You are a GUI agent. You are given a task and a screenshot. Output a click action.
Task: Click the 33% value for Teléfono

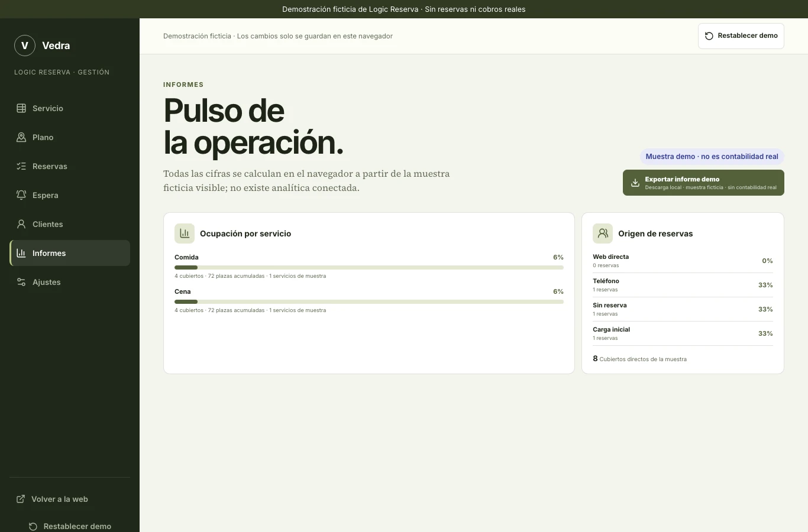point(765,285)
